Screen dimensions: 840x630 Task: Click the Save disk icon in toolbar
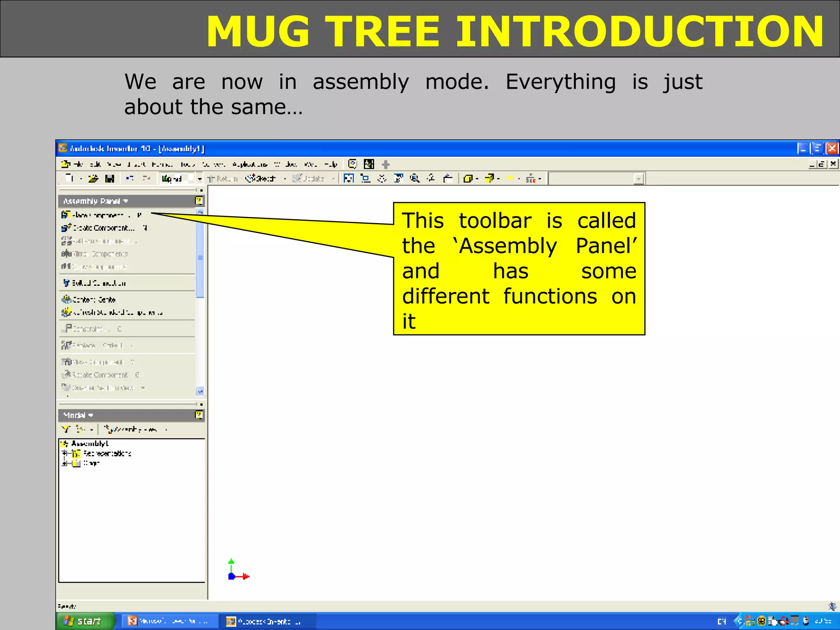110,178
